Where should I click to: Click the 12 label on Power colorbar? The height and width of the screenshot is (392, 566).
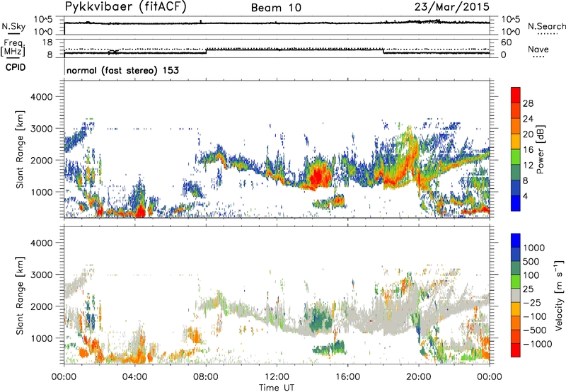tap(528, 166)
